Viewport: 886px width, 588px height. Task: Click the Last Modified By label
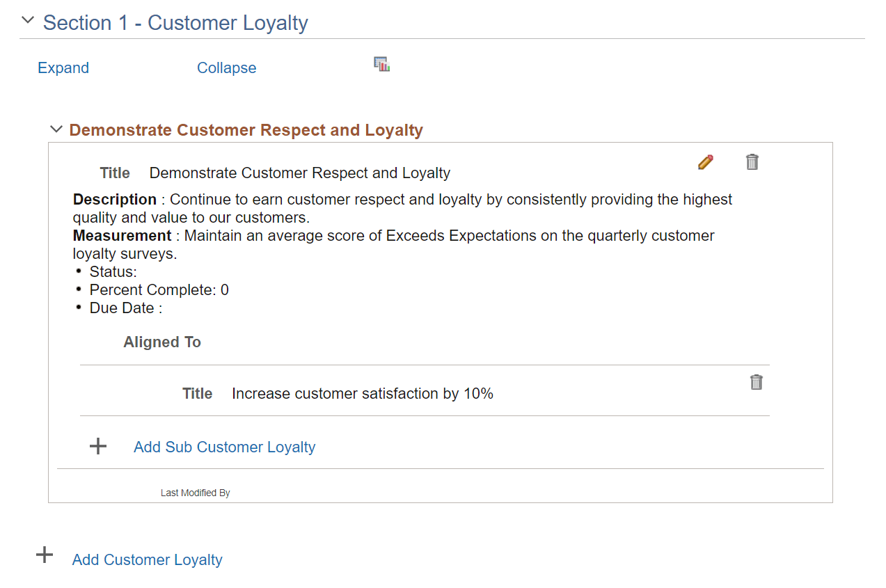(195, 493)
